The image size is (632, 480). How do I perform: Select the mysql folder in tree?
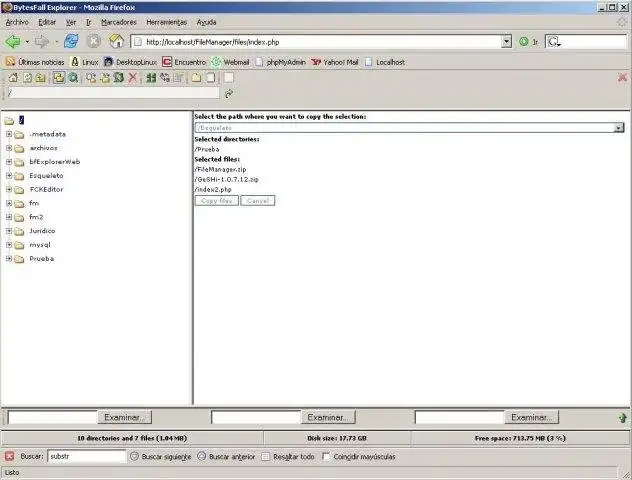[x=40, y=245]
